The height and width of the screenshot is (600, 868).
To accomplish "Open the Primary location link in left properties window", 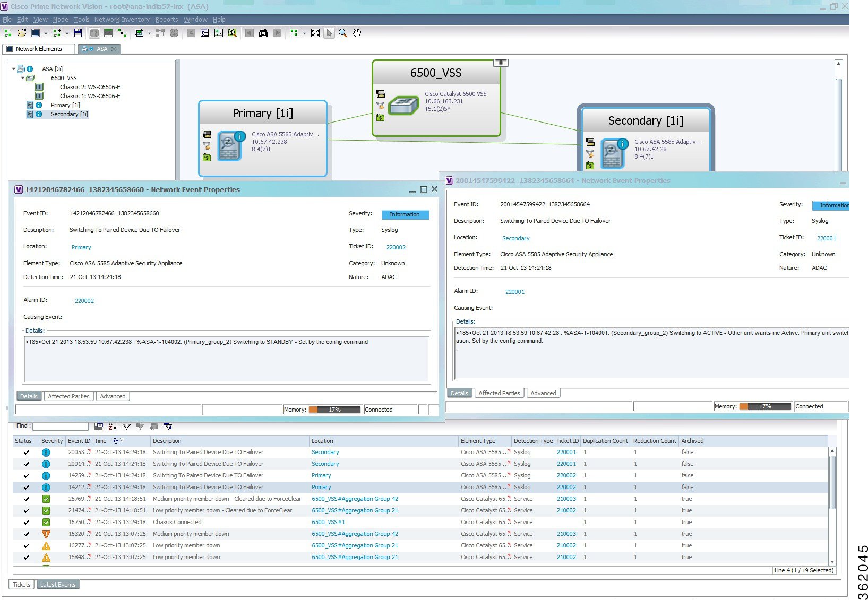I will (81, 247).
